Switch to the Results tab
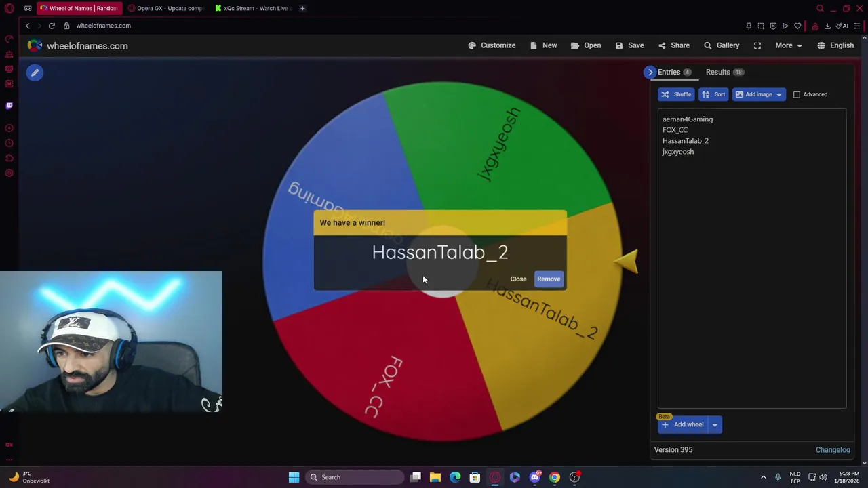Image resolution: width=868 pixels, height=488 pixels. click(x=724, y=72)
